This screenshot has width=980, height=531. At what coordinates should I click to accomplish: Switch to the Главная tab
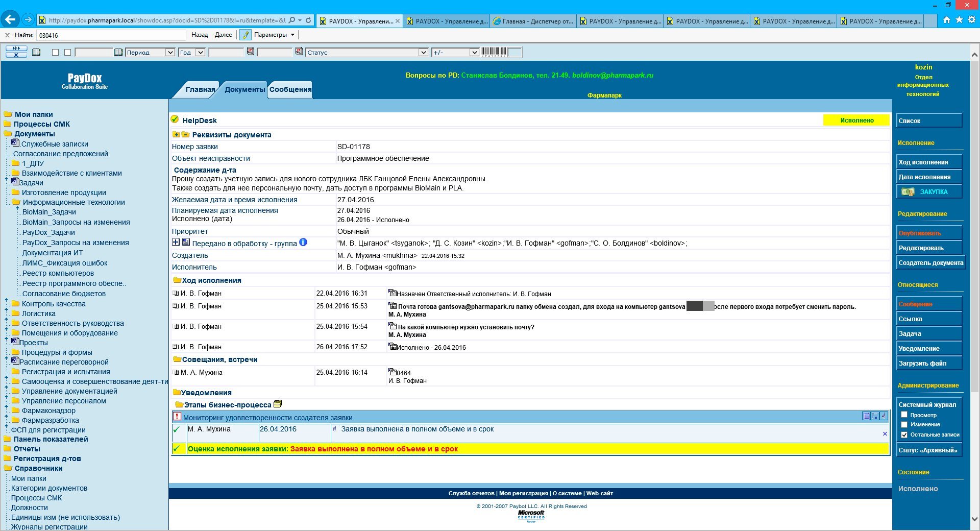pyautogui.click(x=200, y=89)
